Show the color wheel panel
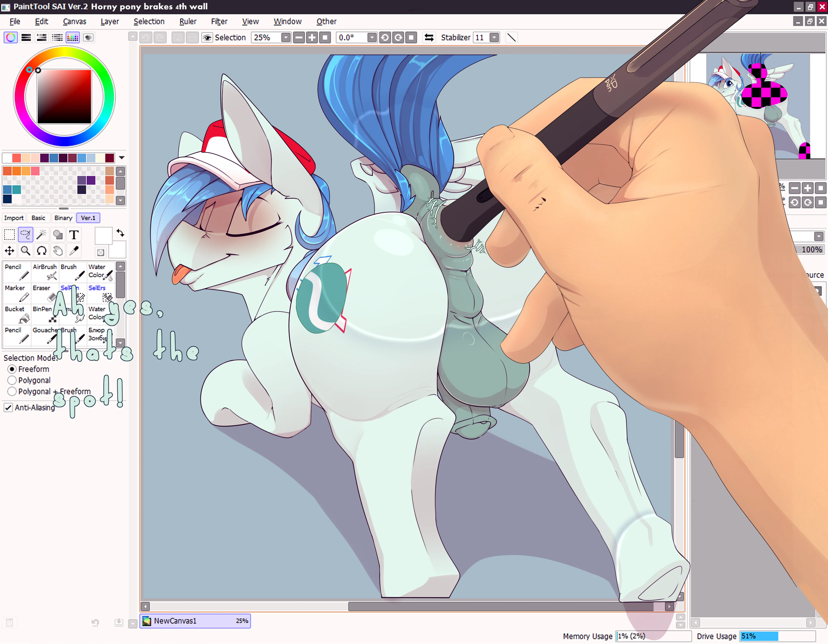This screenshot has width=828, height=644. [x=11, y=38]
